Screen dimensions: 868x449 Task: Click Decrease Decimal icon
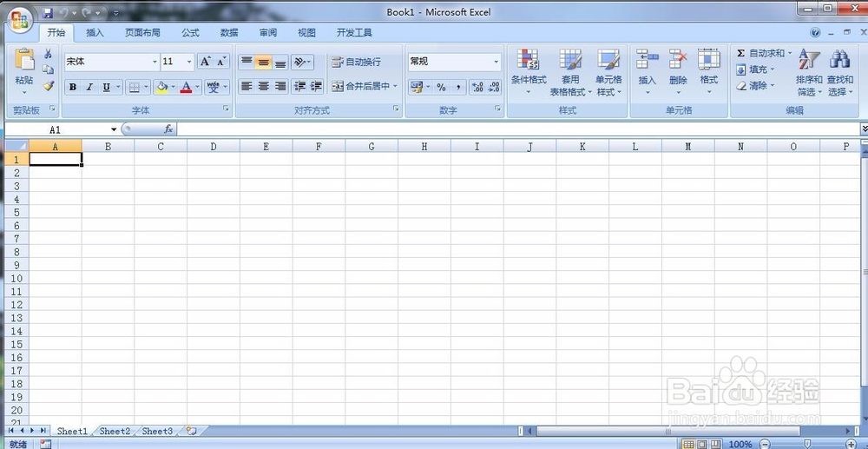tap(493, 87)
